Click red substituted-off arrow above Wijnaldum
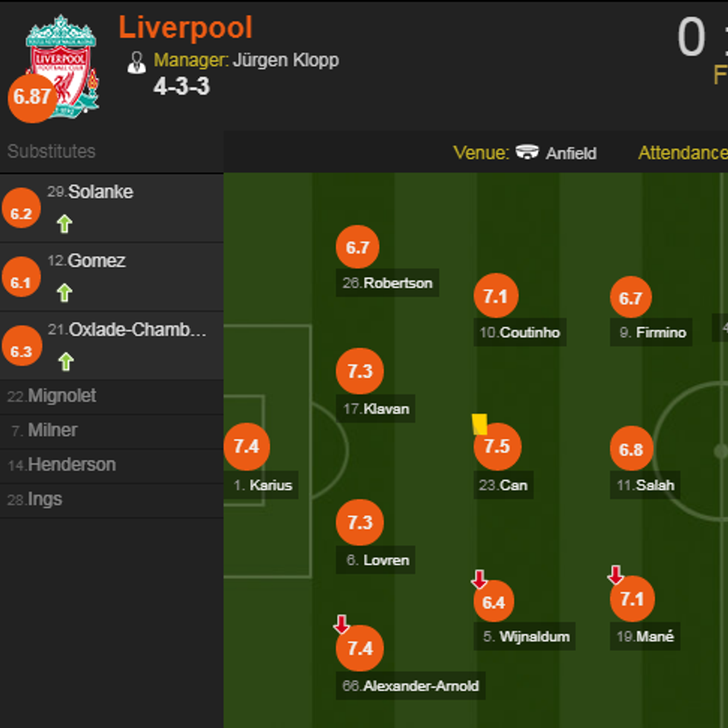This screenshot has height=728, width=728. 479,579
